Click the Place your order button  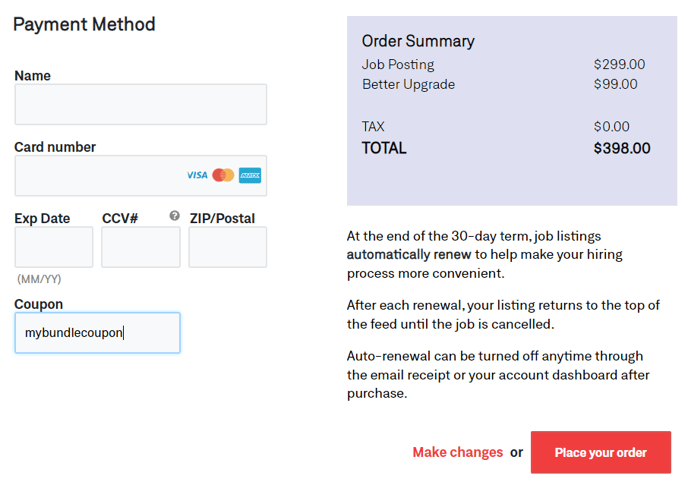click(601, 452)
